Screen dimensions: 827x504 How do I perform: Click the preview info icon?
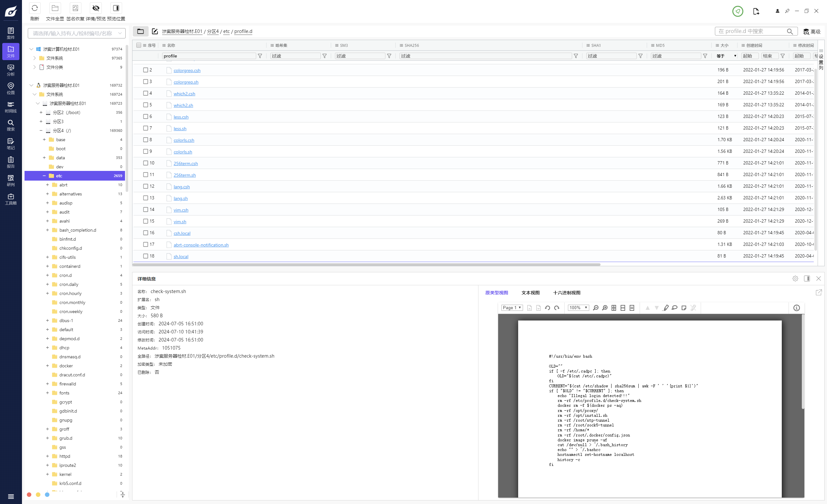(x=796, y=308)
